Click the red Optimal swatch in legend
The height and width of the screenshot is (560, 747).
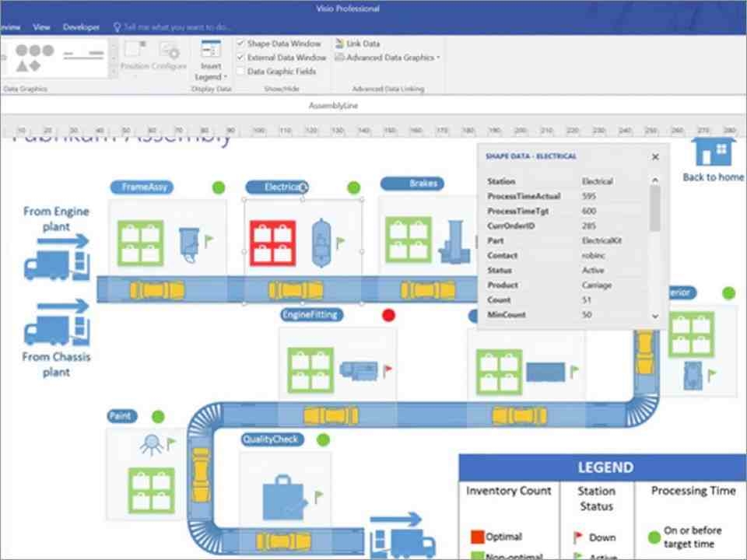pyautogui.click(x=477, y=537)
